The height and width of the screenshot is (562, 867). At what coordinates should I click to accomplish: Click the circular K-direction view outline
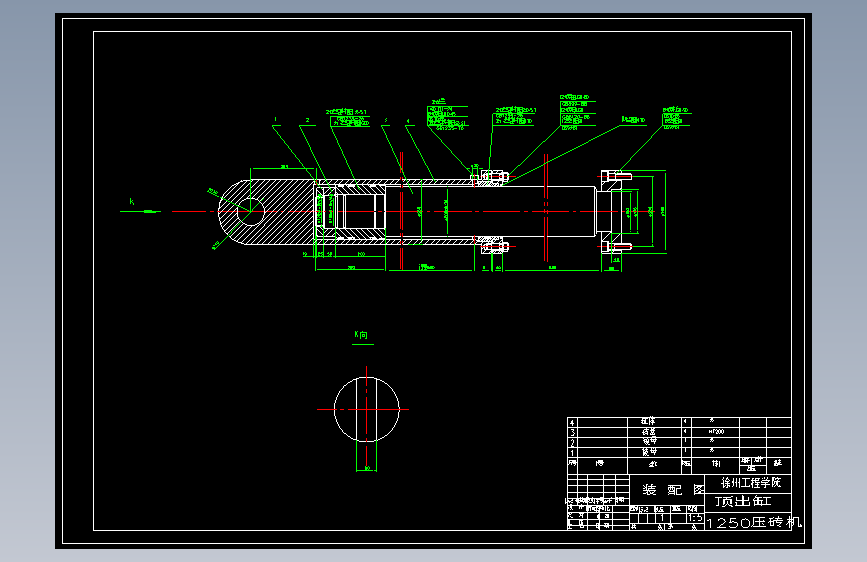pyautogui.click(x=367, y=409)
